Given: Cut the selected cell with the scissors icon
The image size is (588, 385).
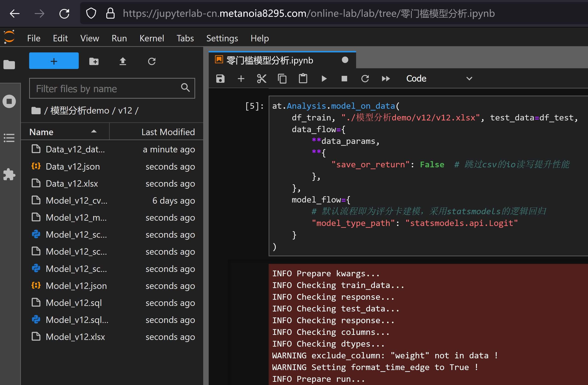Looking at the screenshot, I should point(261,79).
